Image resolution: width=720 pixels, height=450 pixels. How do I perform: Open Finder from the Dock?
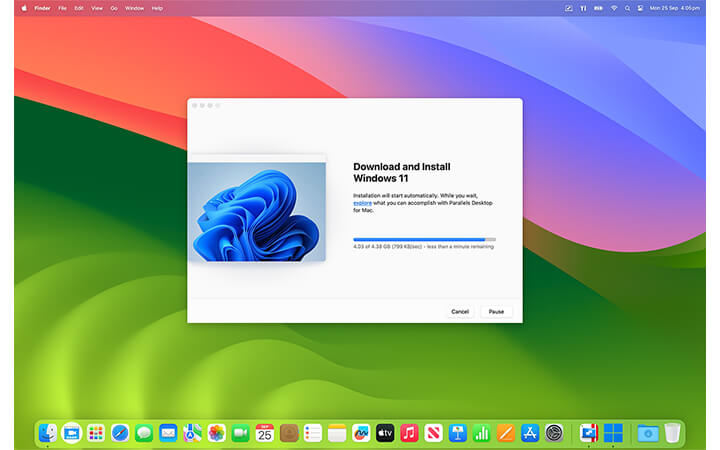pos(47,433)
